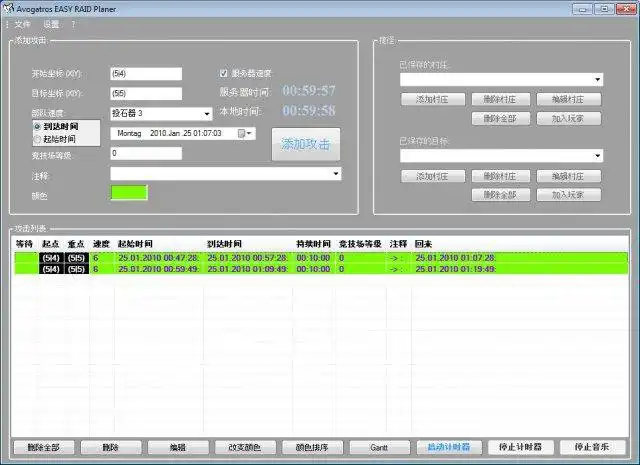This screenshot has width=640, height=465.
Task: Click the 停止计时器 button
Action: pos(520,447)
